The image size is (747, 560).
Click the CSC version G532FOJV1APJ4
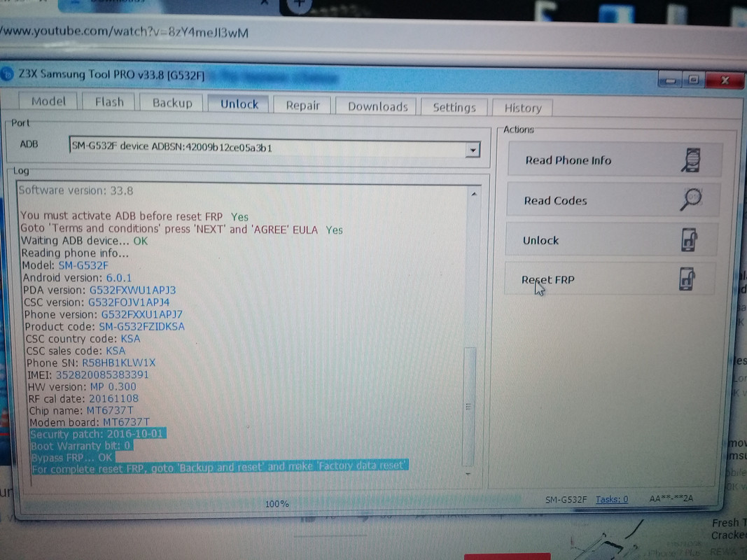tap(129, 302)
